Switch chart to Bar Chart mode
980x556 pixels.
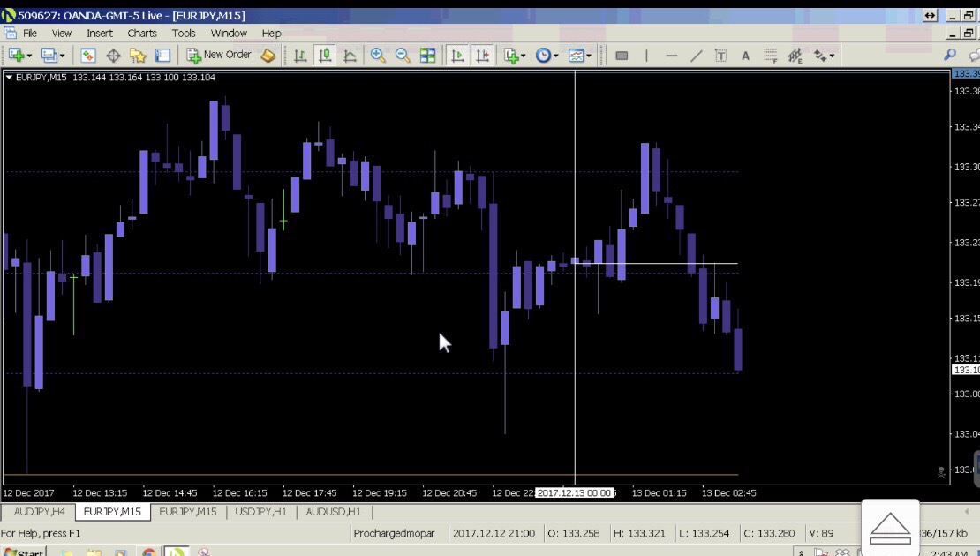tap(300, 56)
